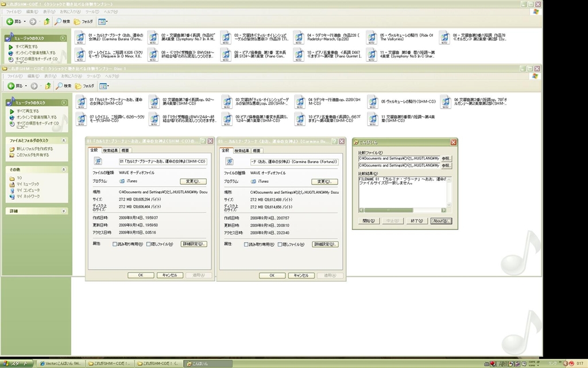Click first 参照 browse button in こんばいん dialog
This screenshot has height=368, width=588.
point(446,159)
